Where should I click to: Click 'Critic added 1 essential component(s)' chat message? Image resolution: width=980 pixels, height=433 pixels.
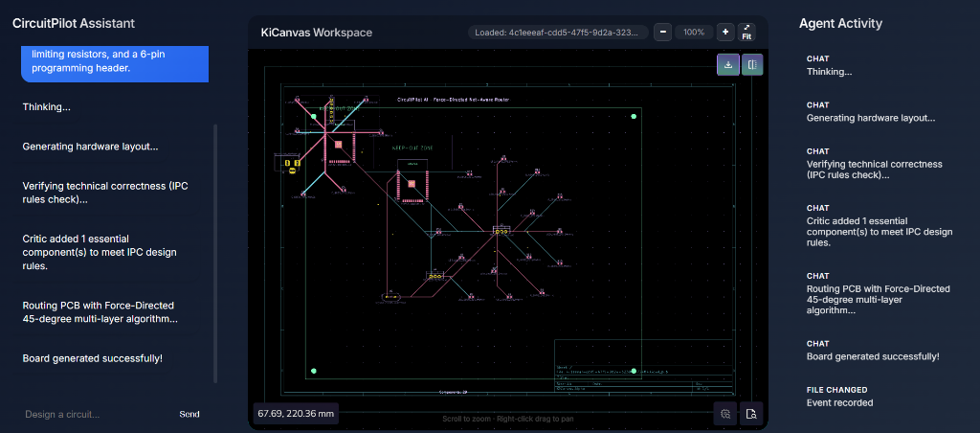100,252
